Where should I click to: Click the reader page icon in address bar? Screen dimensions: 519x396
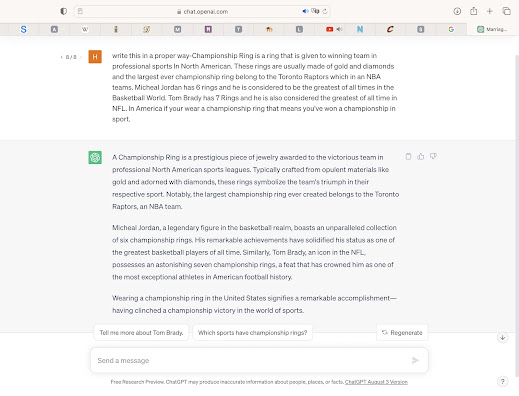tap(80, 11)
